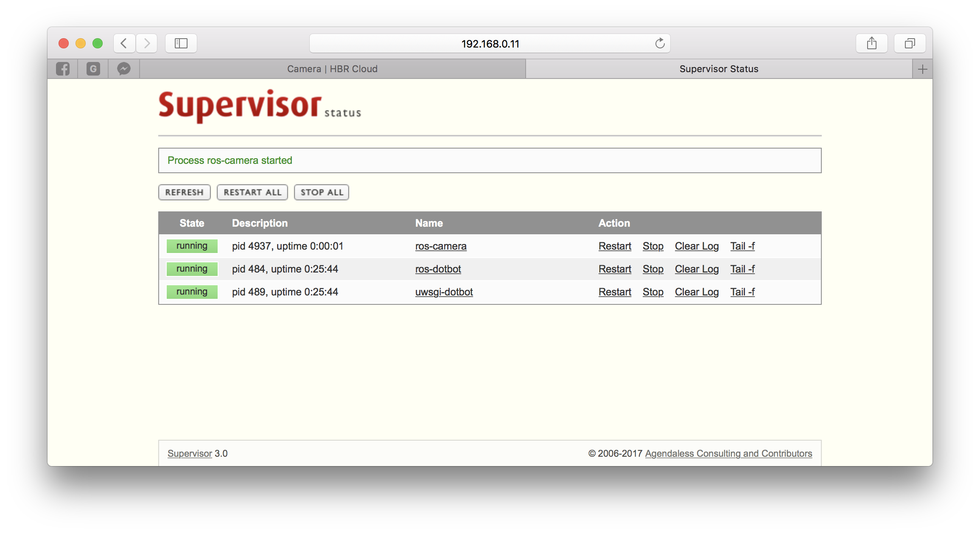Image resolution: width=980 pixels, height=534 pixels.
Task: Stop the uwsgi-dotbot process
Action: point(652,292)
